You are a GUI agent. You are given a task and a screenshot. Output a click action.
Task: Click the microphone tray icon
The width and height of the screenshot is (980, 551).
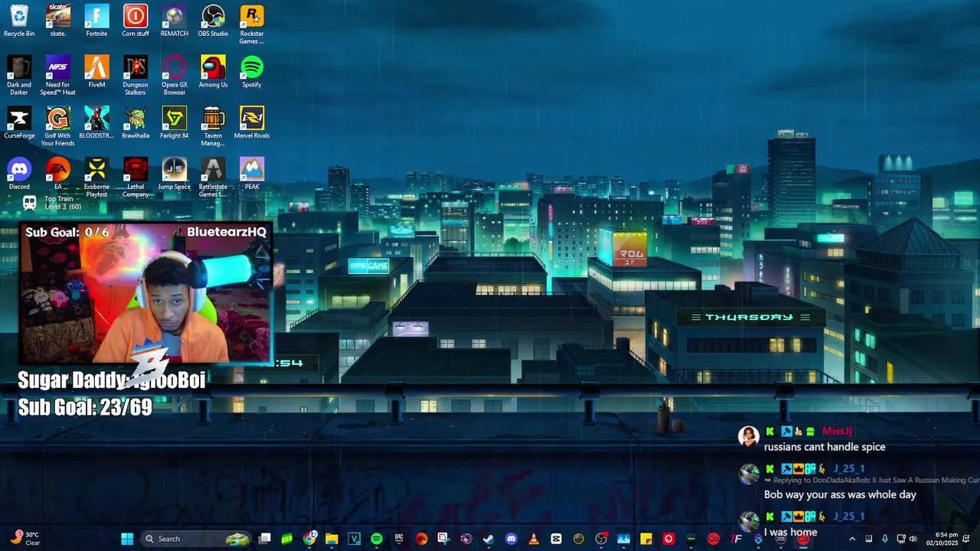pos(884,539)
